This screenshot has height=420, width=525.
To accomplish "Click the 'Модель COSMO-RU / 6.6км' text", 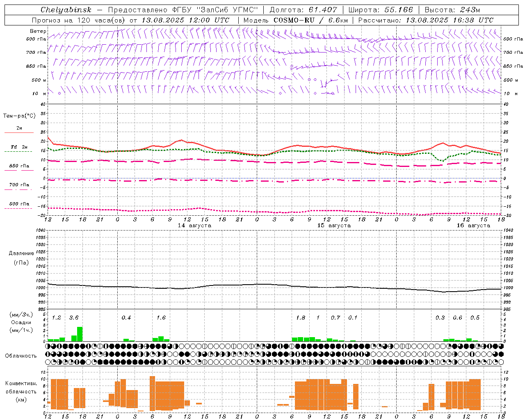I will pos(295,20).
